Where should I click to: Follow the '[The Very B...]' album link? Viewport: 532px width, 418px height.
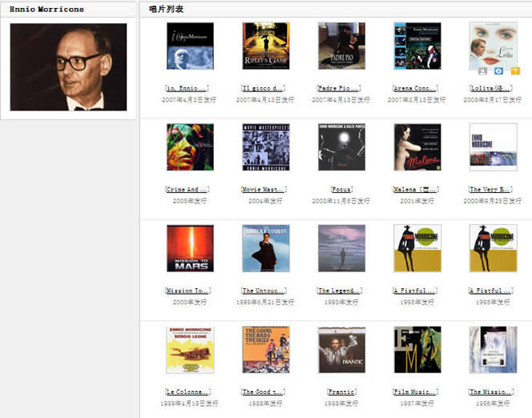[x=490, y=190]
